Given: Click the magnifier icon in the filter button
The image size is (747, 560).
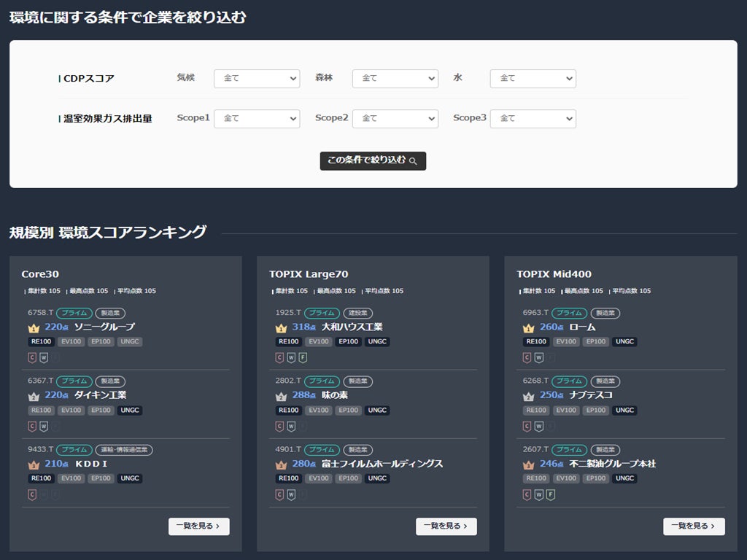Looking at the screenshot, I should (x=413, y=161).
